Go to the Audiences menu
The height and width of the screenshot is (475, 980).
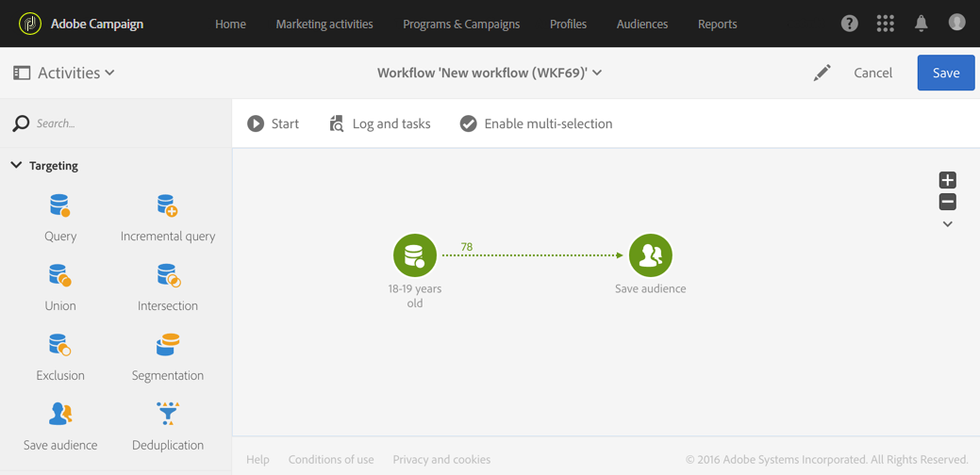coord(642,25)
